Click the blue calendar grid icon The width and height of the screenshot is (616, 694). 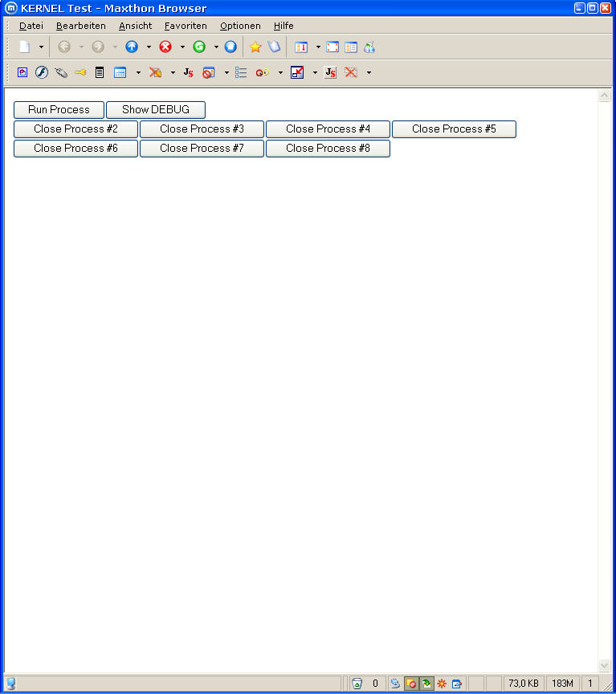[120, 72]
